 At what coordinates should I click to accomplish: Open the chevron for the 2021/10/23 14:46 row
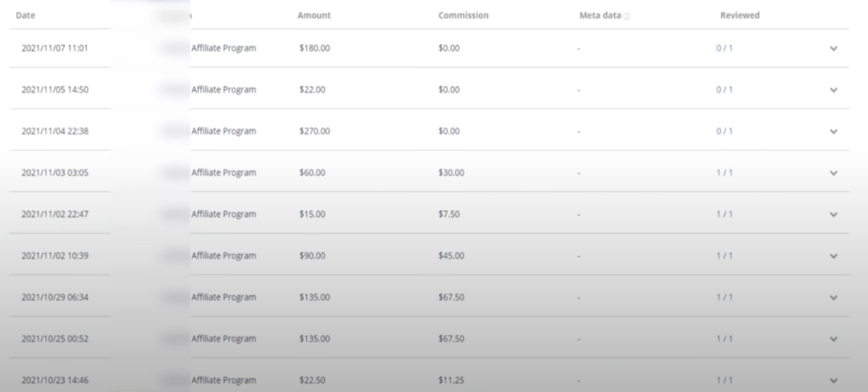[833, 380]
